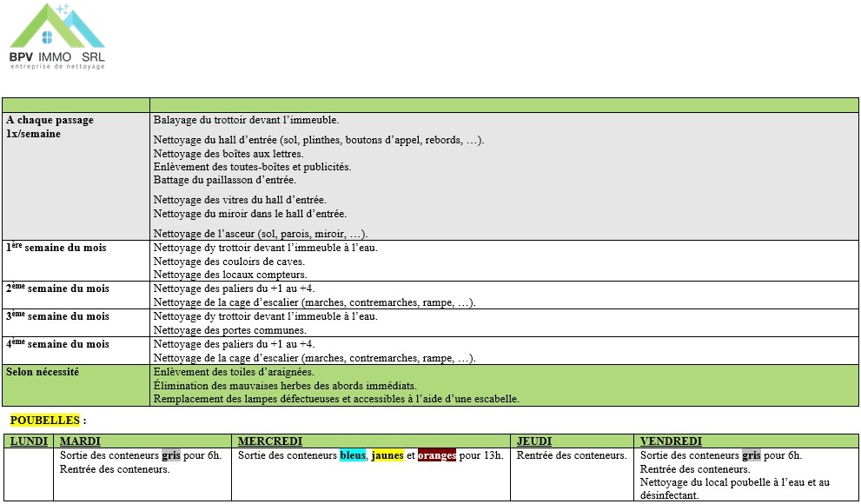This screenshot has height=504, width=861.
Task: Click the cyan-highlighted word "bleus"
Action: 352,455
